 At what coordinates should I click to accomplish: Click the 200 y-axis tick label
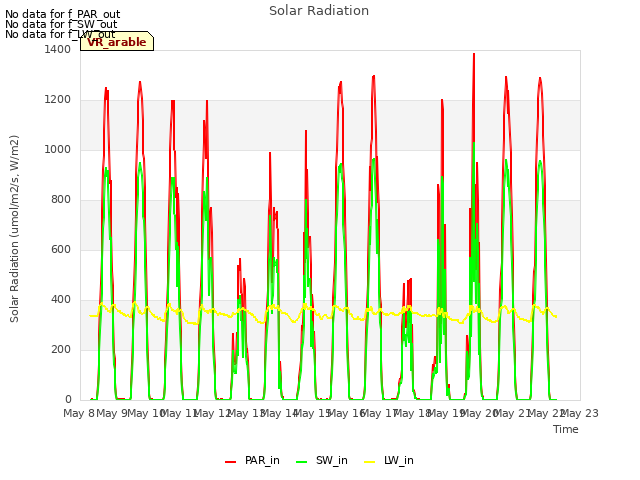coord(61,349)
